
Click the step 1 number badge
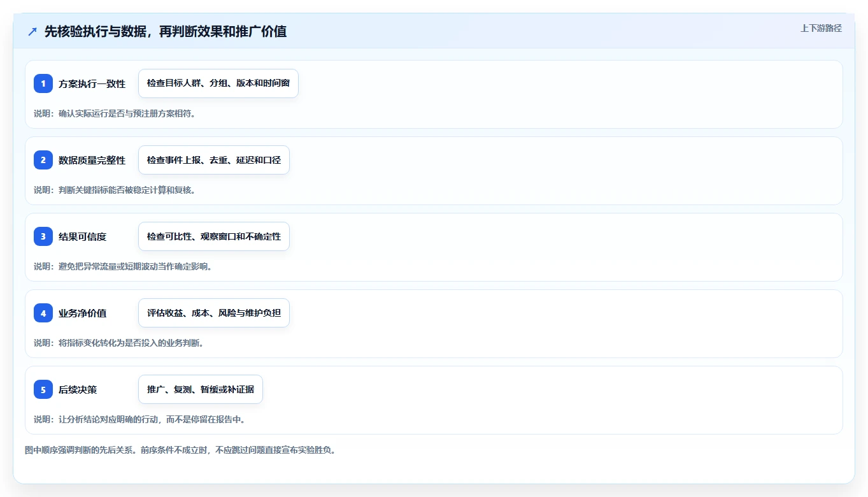point(43,83)
